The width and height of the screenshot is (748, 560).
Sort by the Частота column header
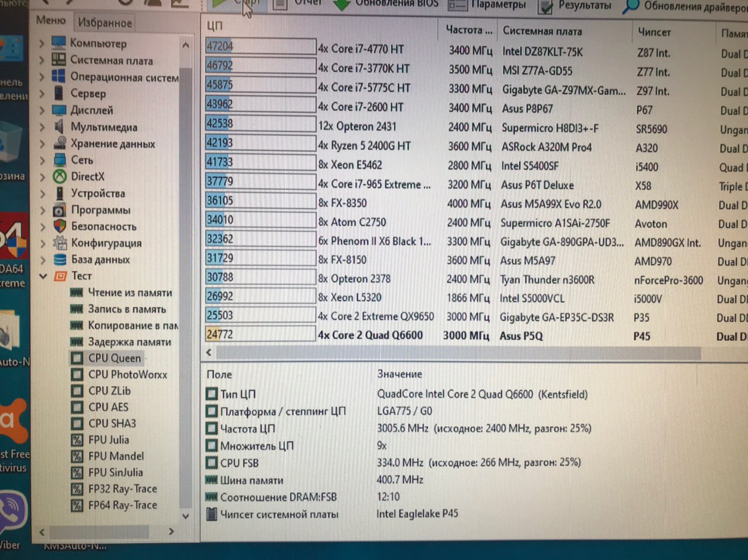(468, 29)
